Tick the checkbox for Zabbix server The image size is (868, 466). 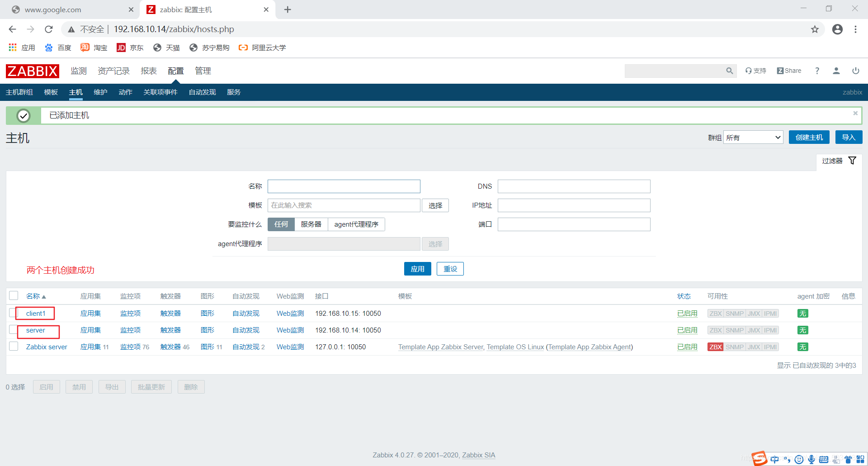tap(14, 346)
